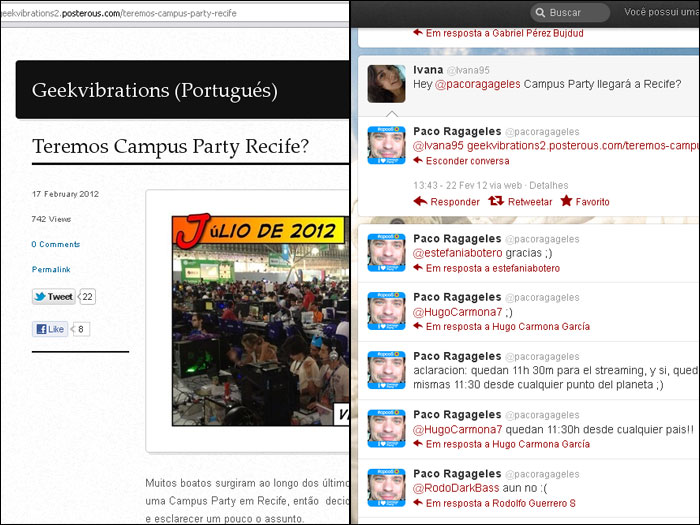Focus the Buscar search field
This screenshot has width=700, height=525.
coord(570,12)
